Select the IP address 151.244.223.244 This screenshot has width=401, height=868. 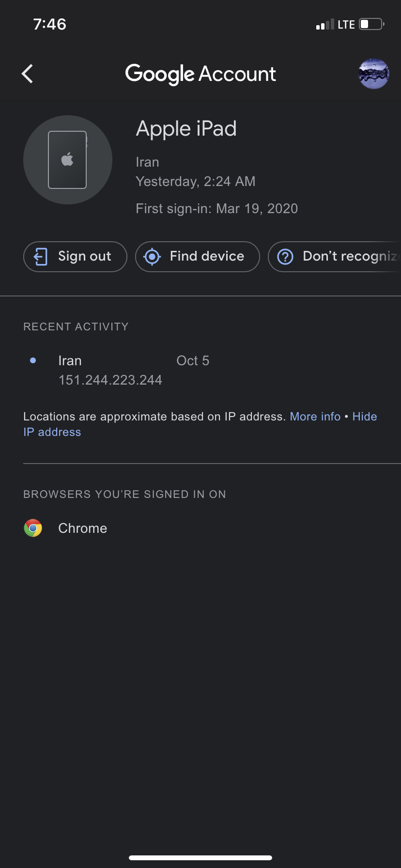[x=110, y=380]
